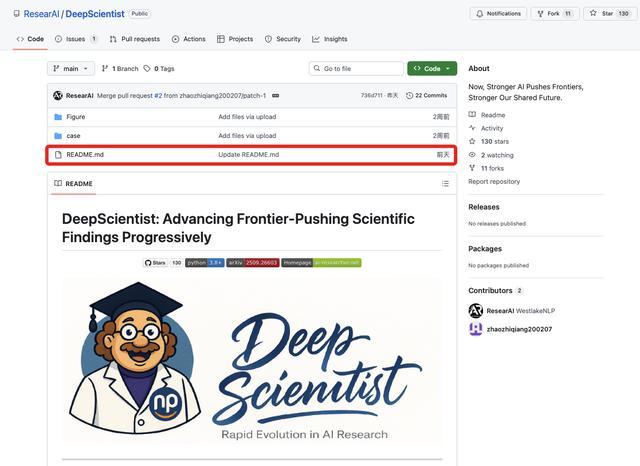This screenshot has width=640, height=466.
Task: Click the commit message ellipsis icon
Action: coord(275,95)
